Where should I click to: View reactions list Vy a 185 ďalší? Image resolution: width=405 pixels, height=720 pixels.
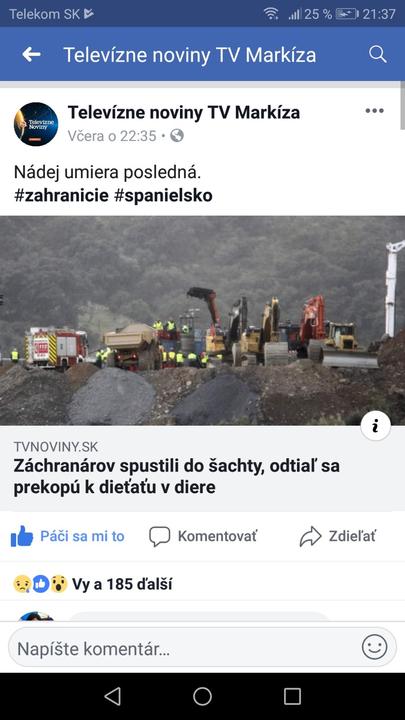coord(93,584)
